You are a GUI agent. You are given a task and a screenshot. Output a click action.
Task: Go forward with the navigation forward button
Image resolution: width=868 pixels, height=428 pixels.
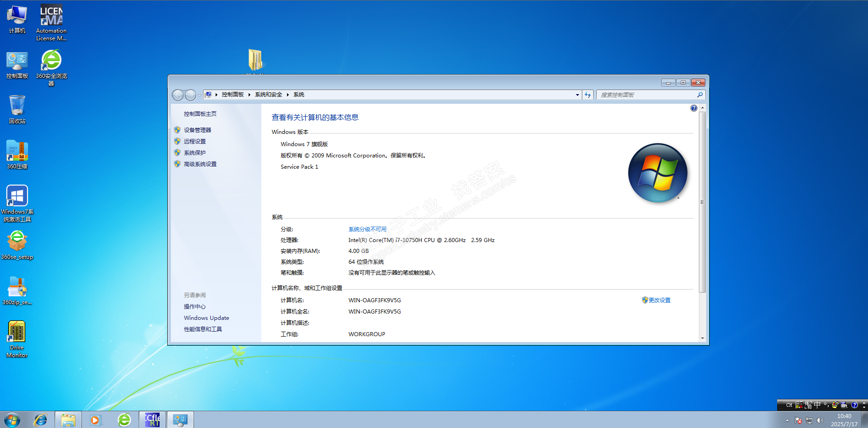[x=191, y=95]
